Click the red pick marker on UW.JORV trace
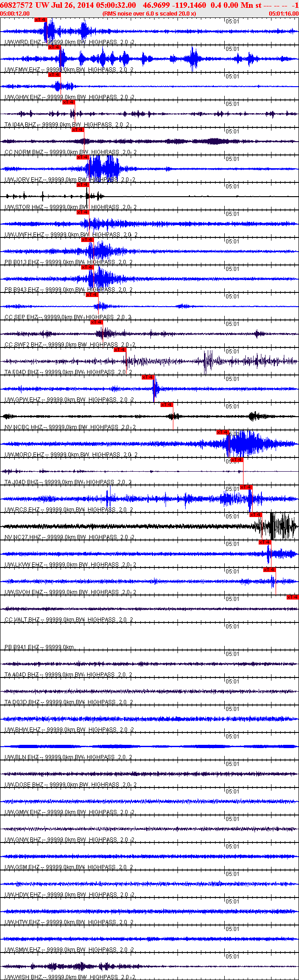This screenshot has height=980, width=299. click(x=83, y=157)
